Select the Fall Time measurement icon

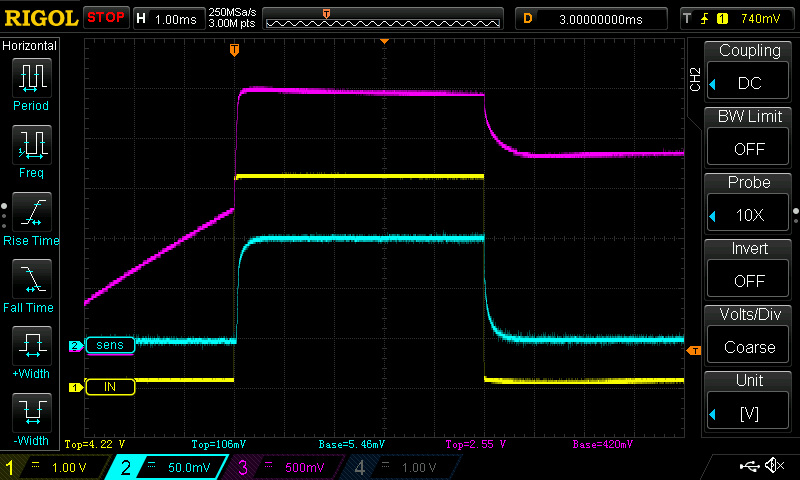[32, 279]
